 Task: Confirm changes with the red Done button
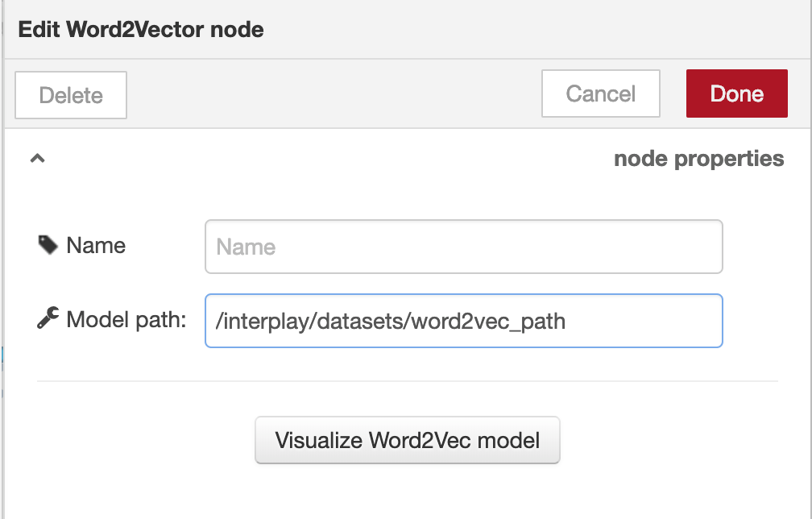click(x=737, y=93)
